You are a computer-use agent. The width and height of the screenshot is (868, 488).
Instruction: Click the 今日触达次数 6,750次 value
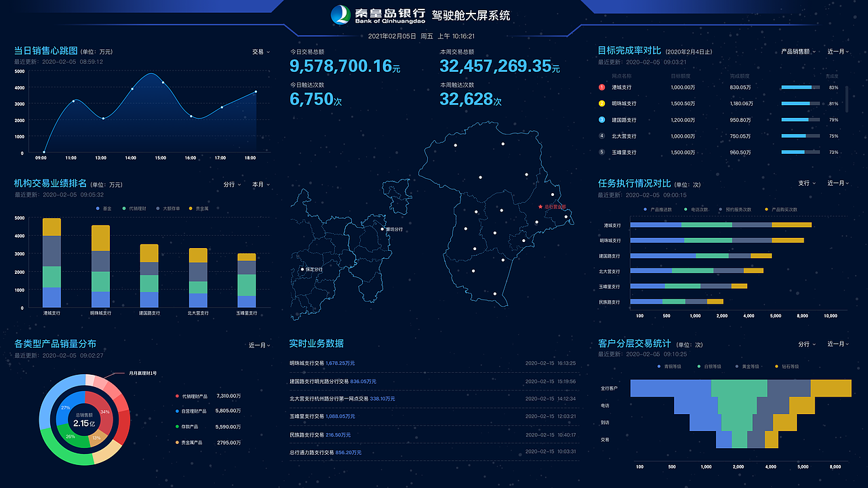tap(315, 99)
